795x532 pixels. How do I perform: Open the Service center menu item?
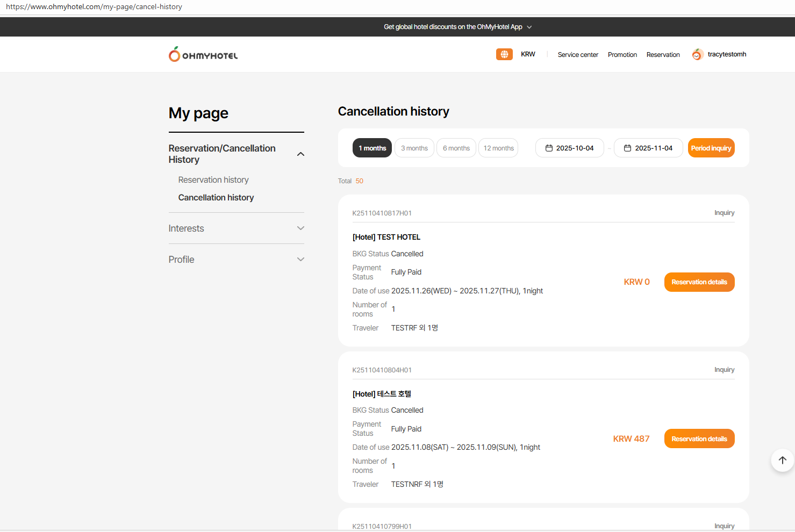point(578,55)
